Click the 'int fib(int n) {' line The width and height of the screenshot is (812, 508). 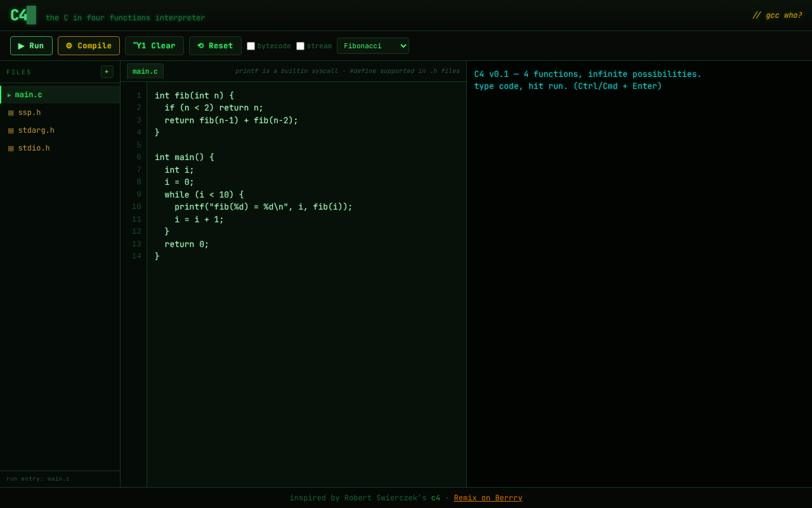(x=194, y=95)
